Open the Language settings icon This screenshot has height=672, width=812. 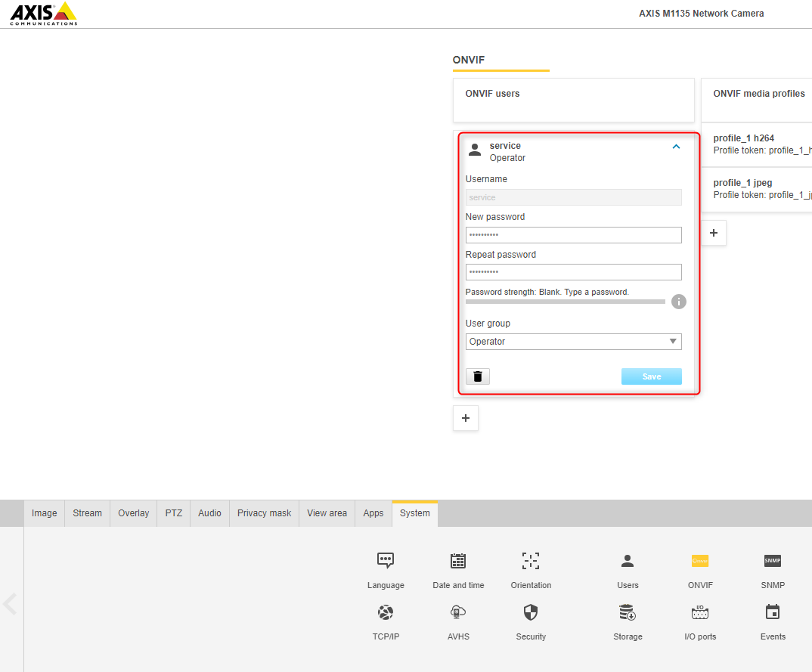(x=386, y=561)
